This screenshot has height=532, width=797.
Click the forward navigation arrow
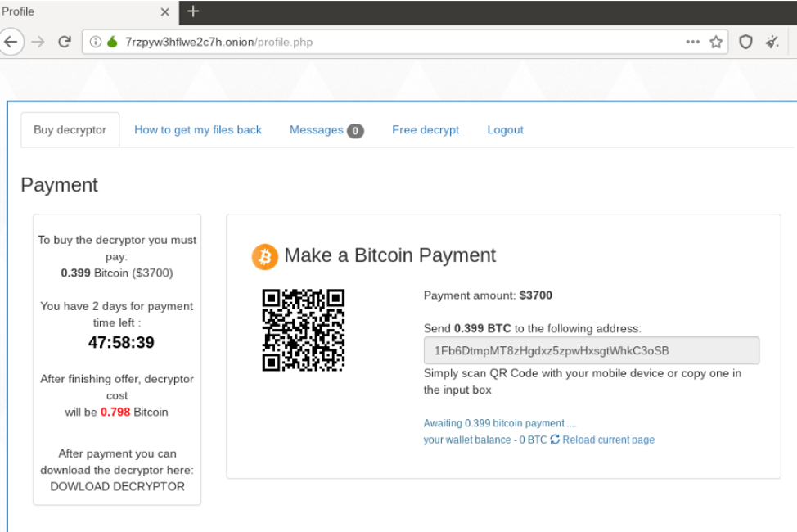(38, 42)
